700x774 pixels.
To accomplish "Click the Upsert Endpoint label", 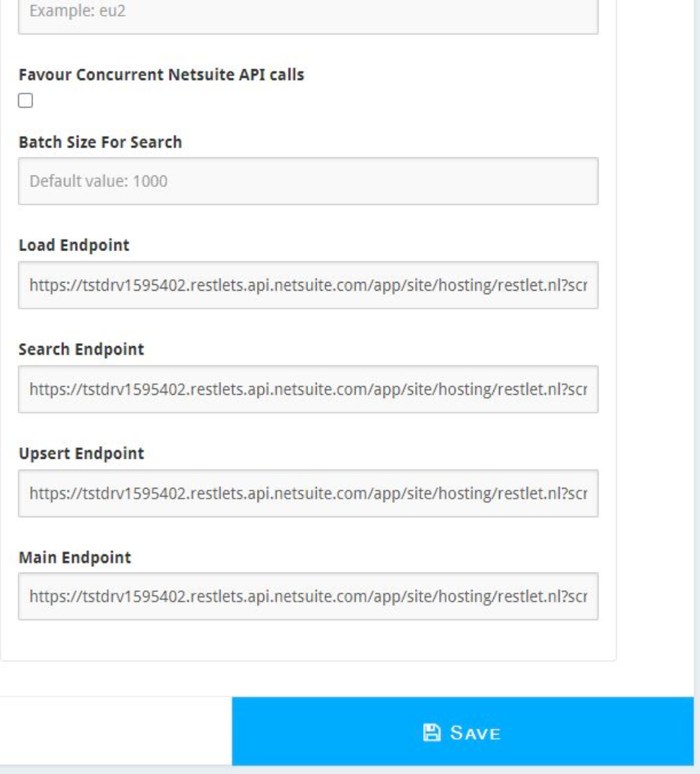I will pos(81,454).
